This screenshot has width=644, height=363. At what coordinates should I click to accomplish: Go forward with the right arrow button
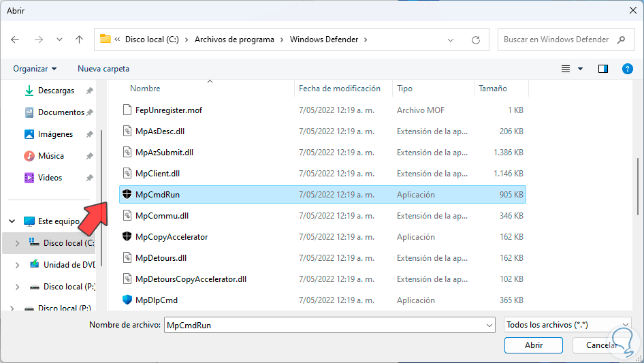point(39,40)
